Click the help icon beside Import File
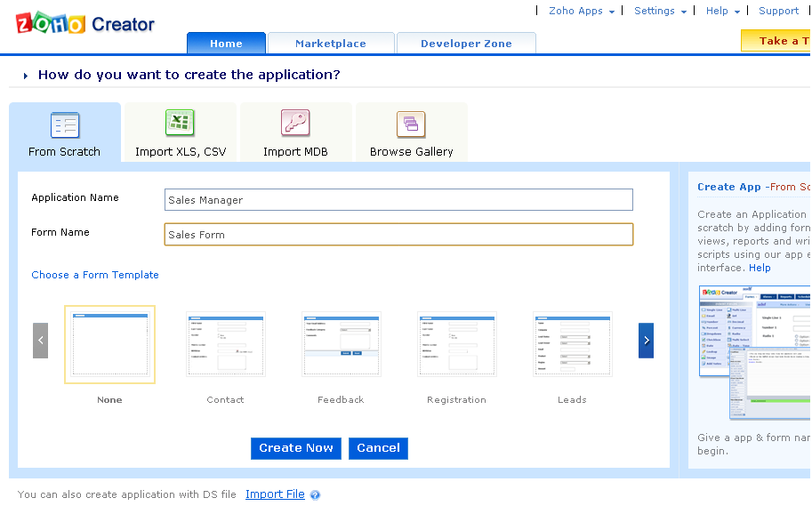This screenshot has width=812, height=514. pos(315,495)
